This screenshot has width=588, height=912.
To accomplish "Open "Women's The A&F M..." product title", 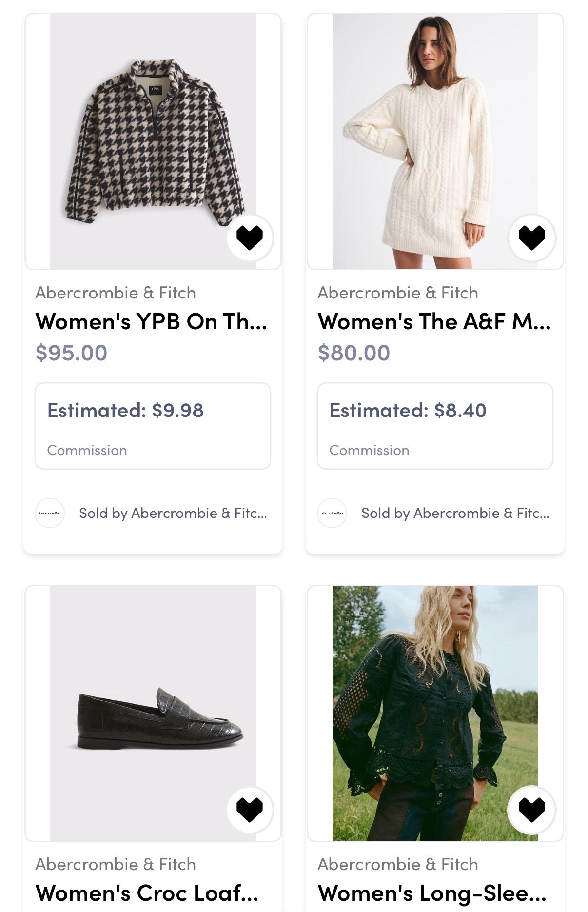I will click(434, 322).
